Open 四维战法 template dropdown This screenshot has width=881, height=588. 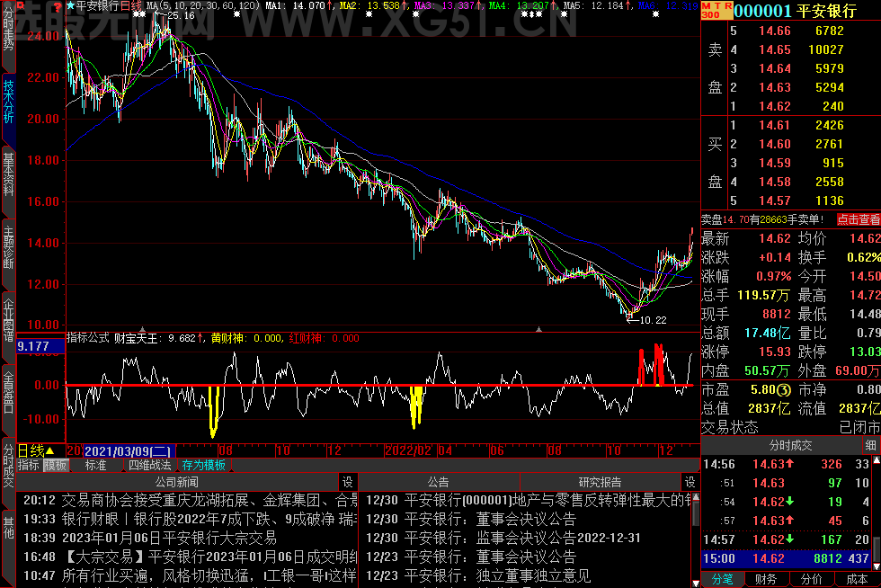click(150, 466)
